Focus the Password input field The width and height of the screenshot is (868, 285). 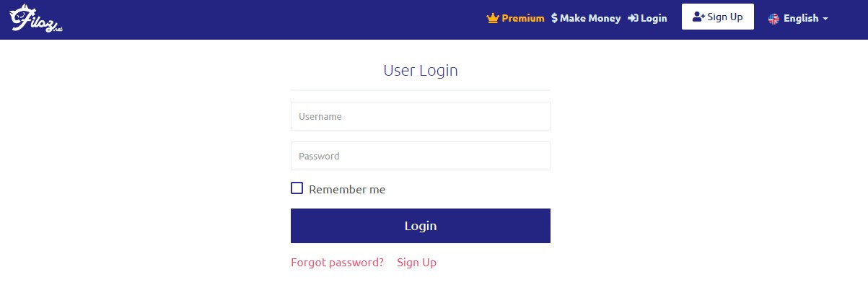click(x=421, y=156)
